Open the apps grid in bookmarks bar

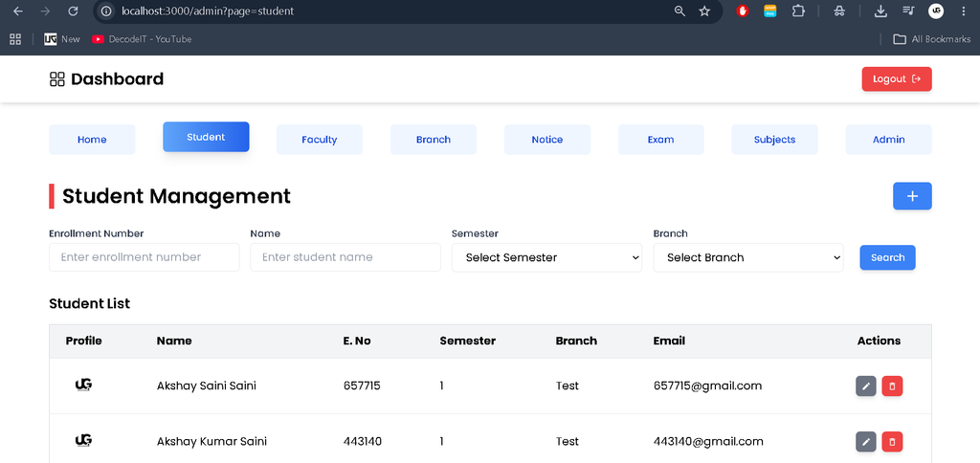point(15,38)
